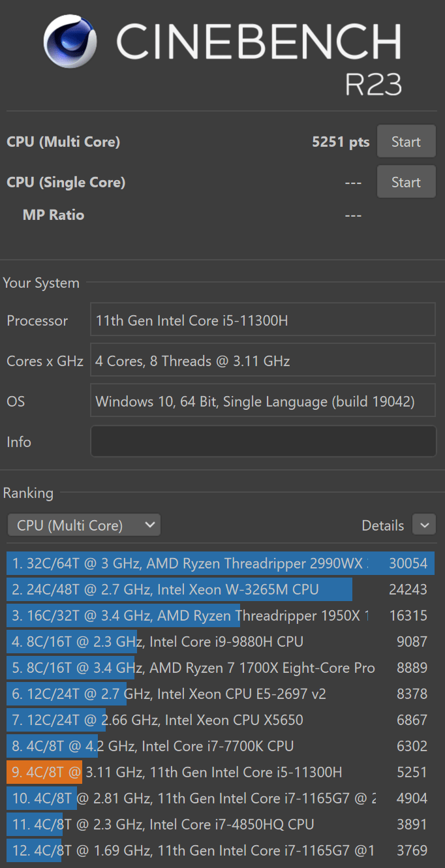Select the orange i5-11300H ranking row

[221, 772]
